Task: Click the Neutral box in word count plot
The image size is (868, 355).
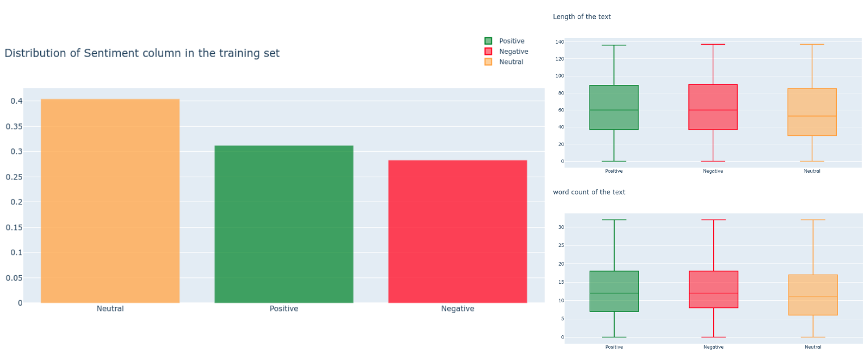Action: pyautogui.click(x=813, y=294)
